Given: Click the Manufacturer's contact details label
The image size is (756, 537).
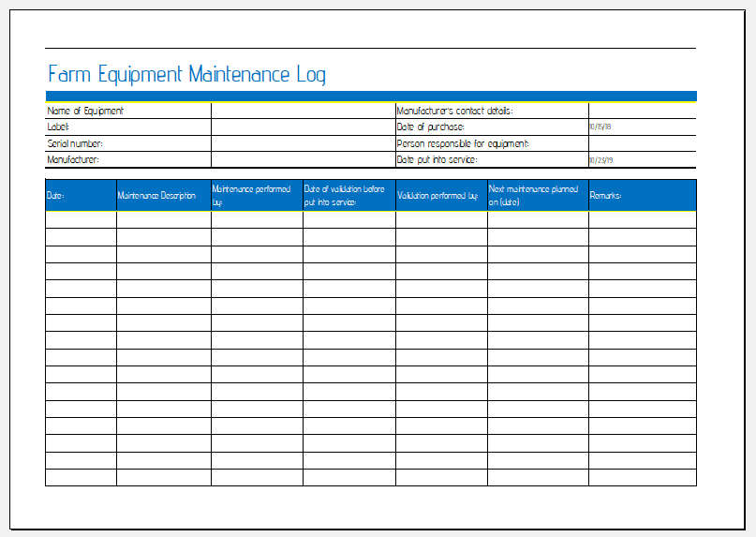Looking at the screenshot, I should coord(455,111).
